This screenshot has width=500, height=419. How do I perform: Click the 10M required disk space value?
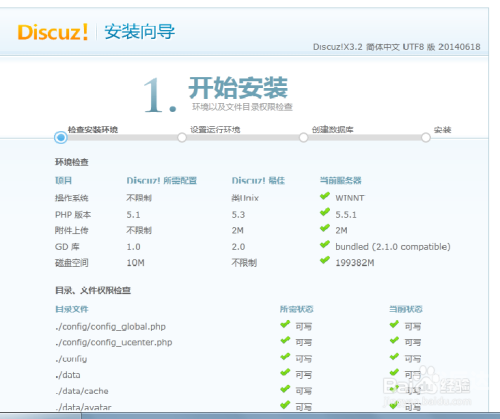coord(136,263)
